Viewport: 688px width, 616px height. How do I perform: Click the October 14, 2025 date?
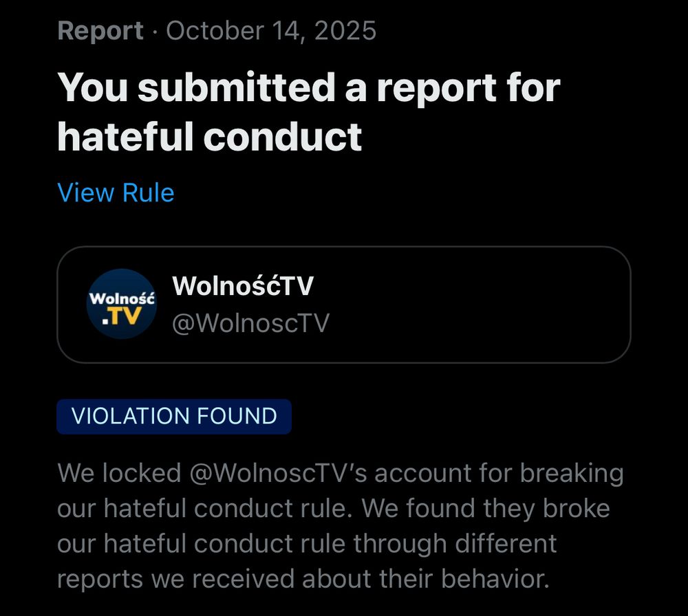click(271, 31)
